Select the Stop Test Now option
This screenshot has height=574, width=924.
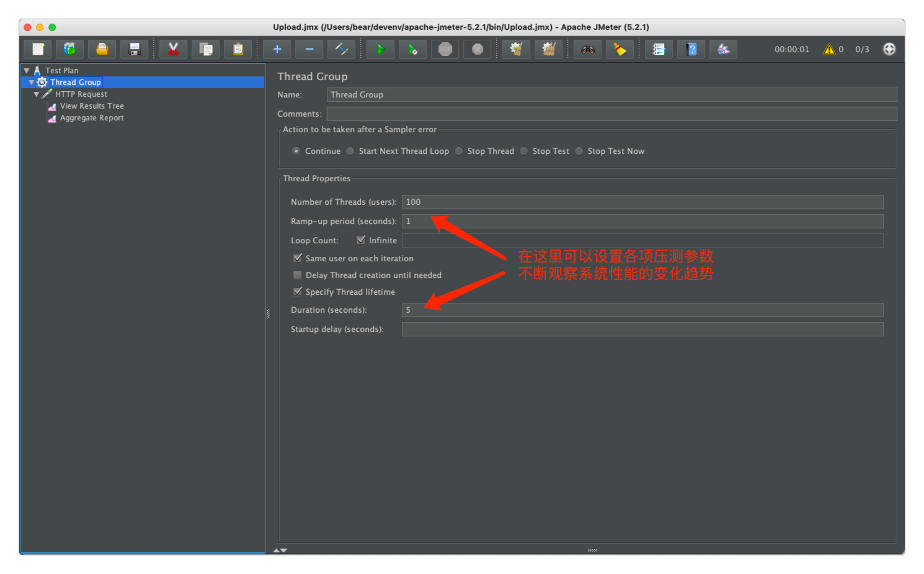coord(579,151)
